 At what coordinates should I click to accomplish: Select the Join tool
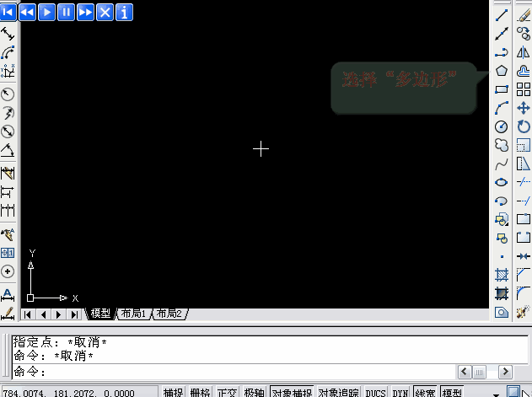524,256
